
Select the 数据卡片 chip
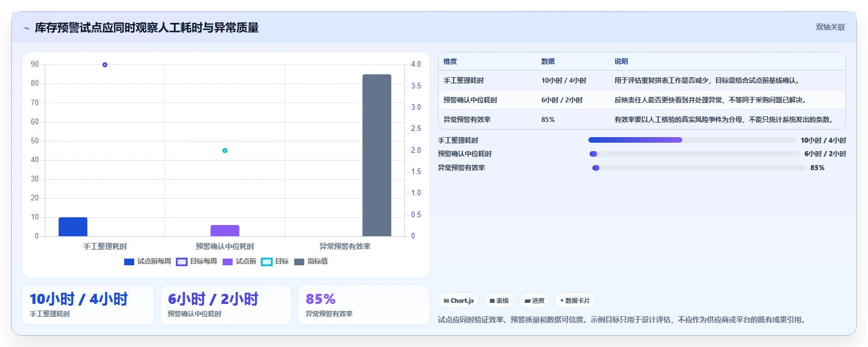point(575,301)
